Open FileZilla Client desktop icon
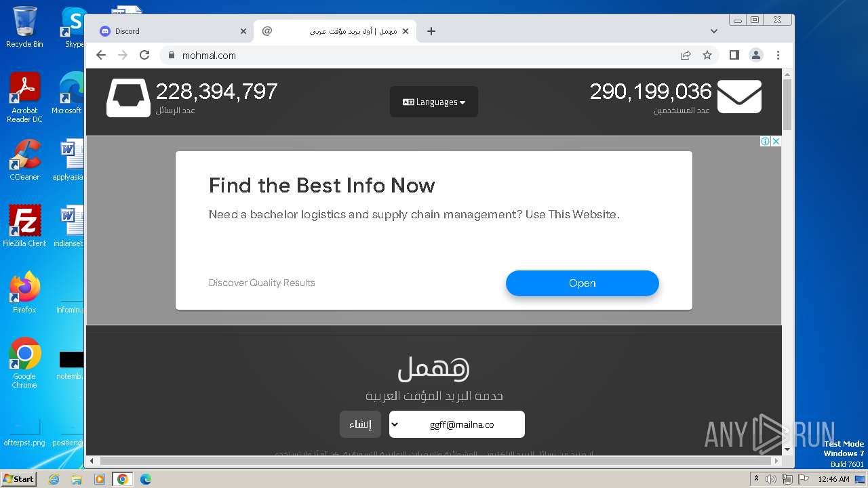The height and width of the screenshot is (488, 868). point(24,227)
